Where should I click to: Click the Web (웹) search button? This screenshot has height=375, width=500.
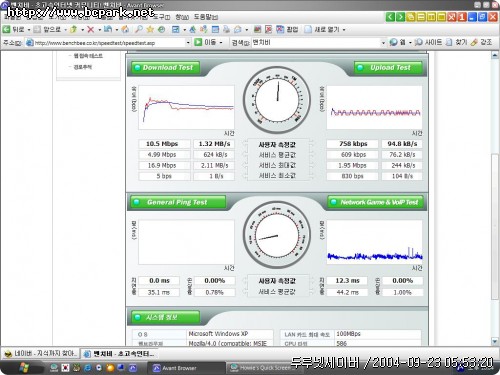tap(398, 42)
